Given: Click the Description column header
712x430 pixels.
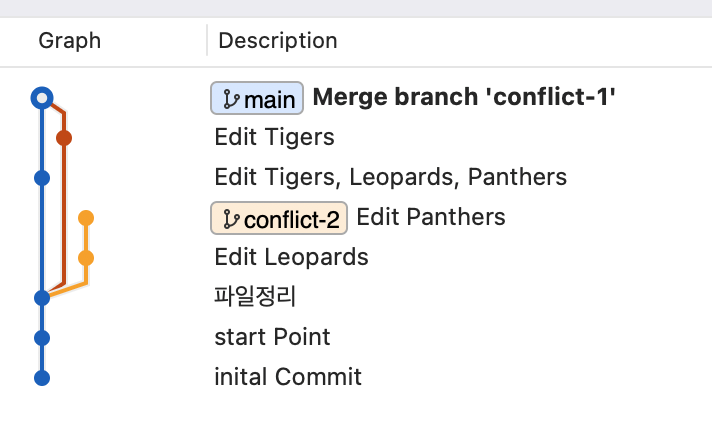Looking at the screenshot, I should pos(278,41).
